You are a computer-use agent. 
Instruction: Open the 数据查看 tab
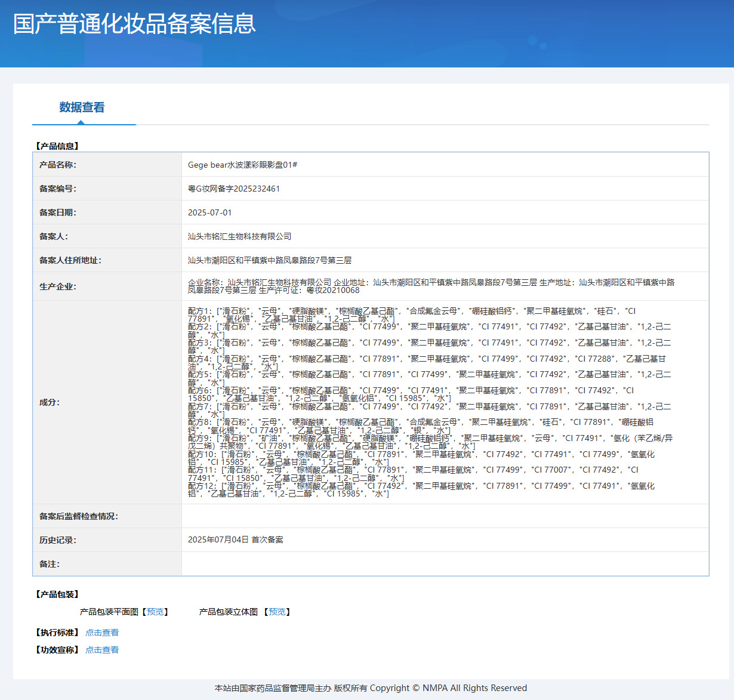[x=82, y=107]
